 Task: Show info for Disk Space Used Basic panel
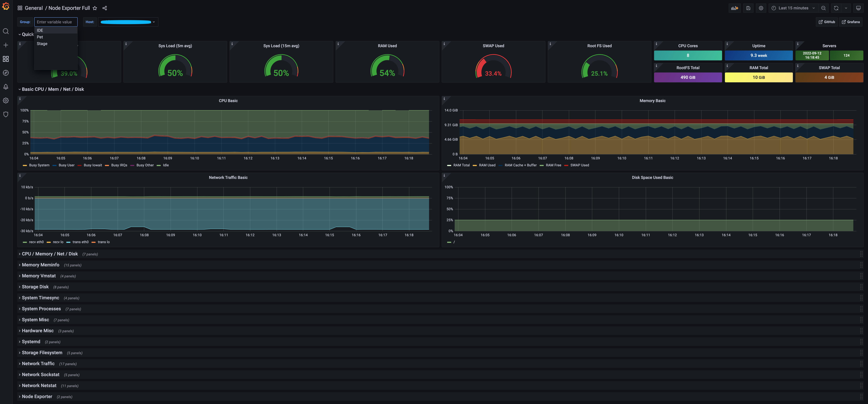click(x=444, y=175)
